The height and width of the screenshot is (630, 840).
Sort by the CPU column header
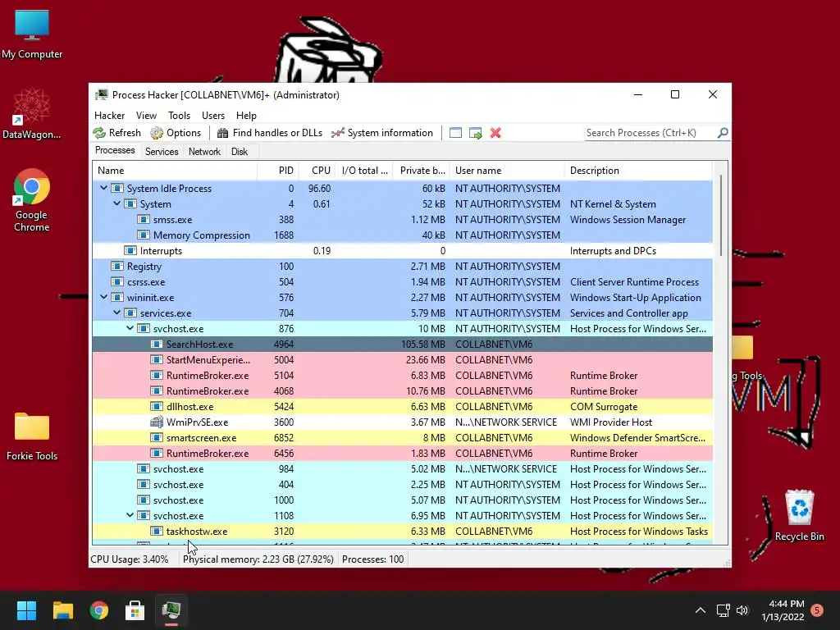pyautogui.click(x=317, y=171)
